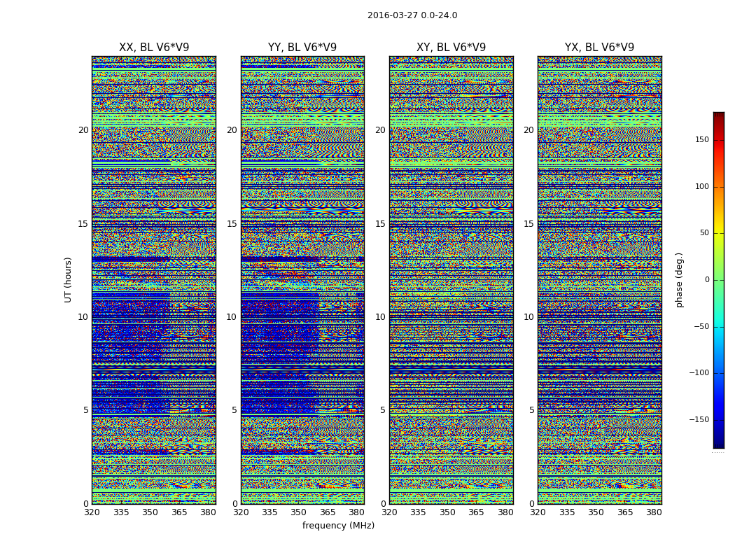This screenshot has height=560, width=735.
Task: Click x-tick '350' under the XY panel
Action: 447,512
